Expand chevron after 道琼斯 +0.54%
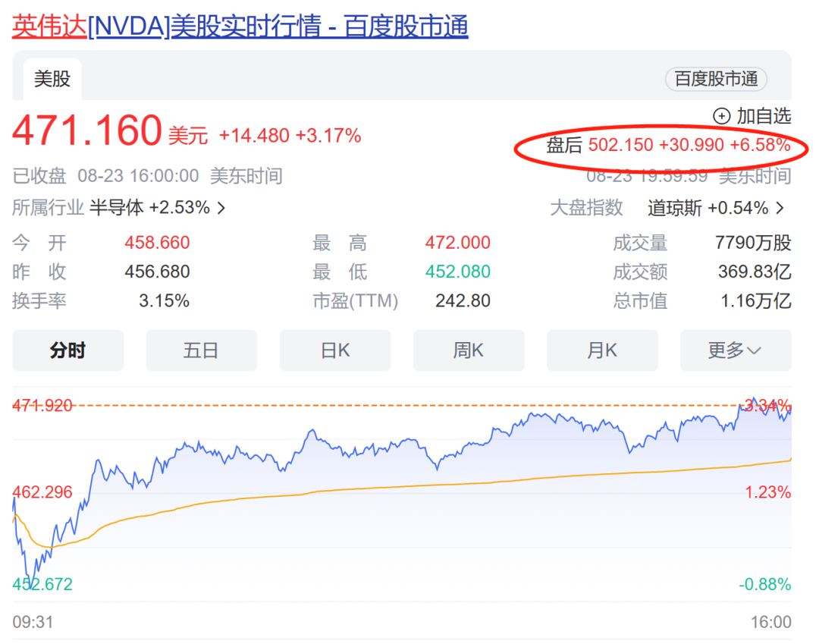 [780, 209]
